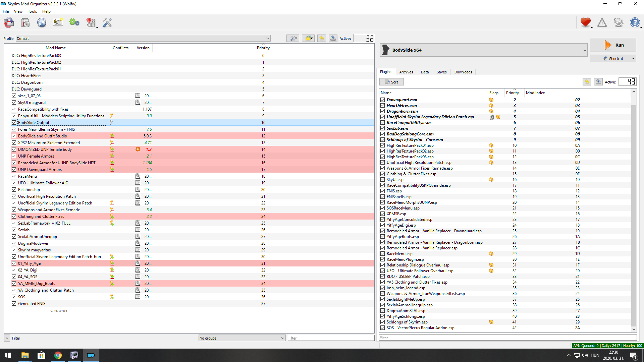This screenshot has height=362, width=644.
Task: Switch to the Data tab
Action: pyautogui.click(x=425, y=72)
